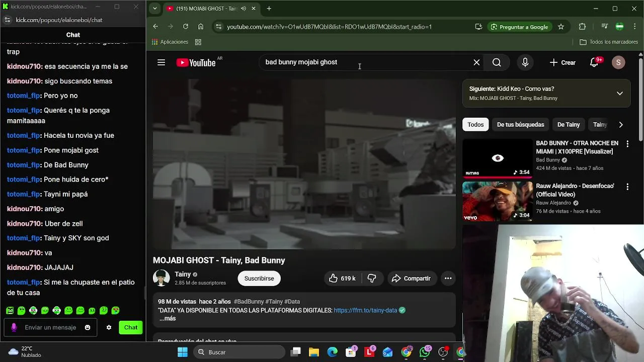
Task: Open tab groups grid icon in bookmarks bar
Action: pyautogui.click(x=198, y=42)
